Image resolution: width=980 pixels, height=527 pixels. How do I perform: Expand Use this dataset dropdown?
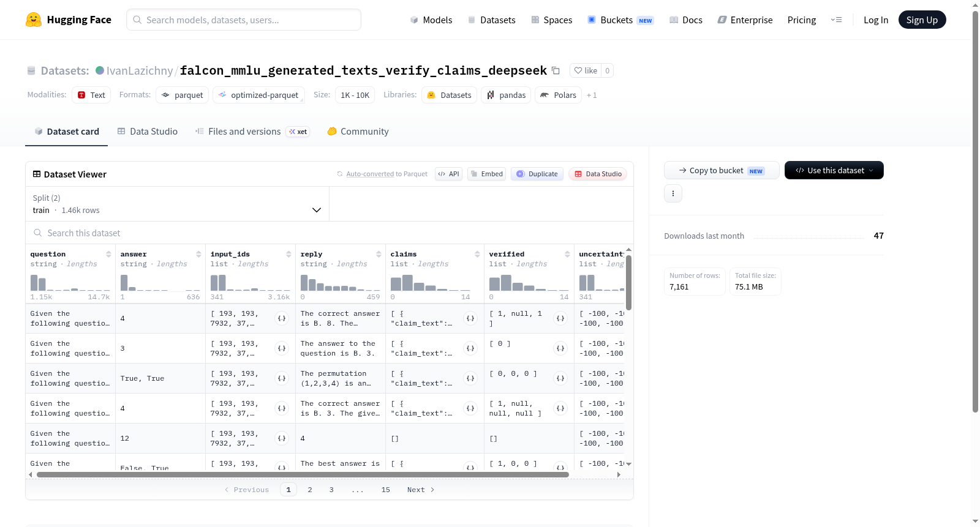click(x=834, y=170)
